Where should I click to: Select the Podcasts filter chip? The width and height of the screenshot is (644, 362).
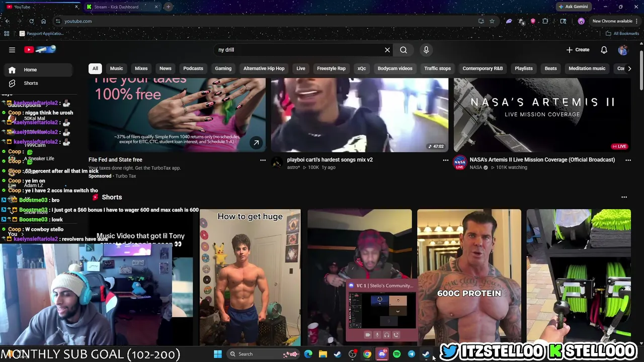tap(193, 68)
